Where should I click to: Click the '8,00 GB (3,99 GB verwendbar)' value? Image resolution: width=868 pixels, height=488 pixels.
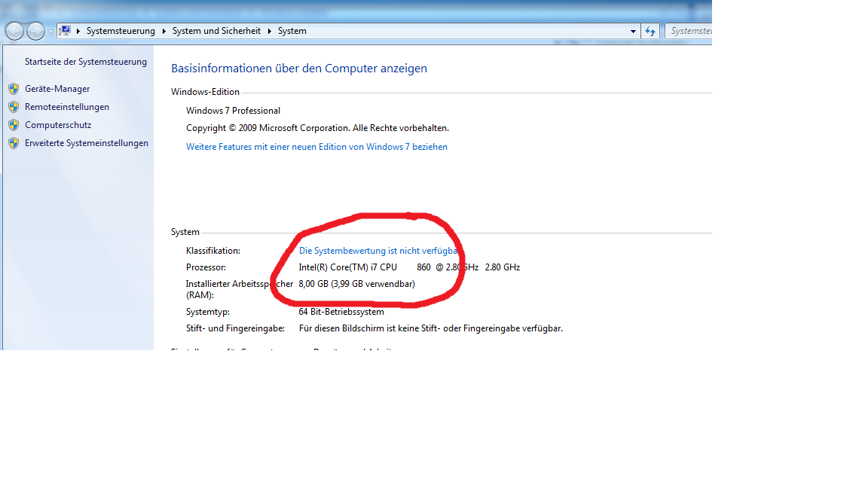pyautogui.click(x=356, y=284)
